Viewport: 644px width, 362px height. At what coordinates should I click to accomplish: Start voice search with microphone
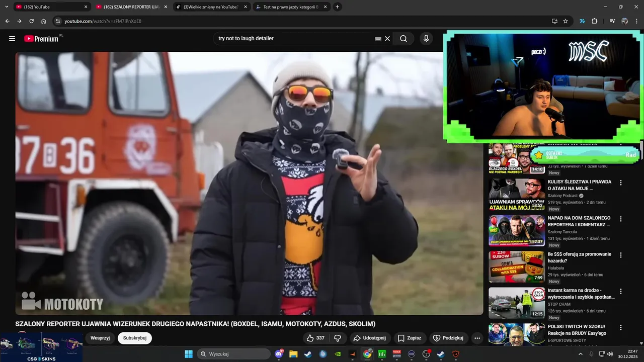[426, 39]
